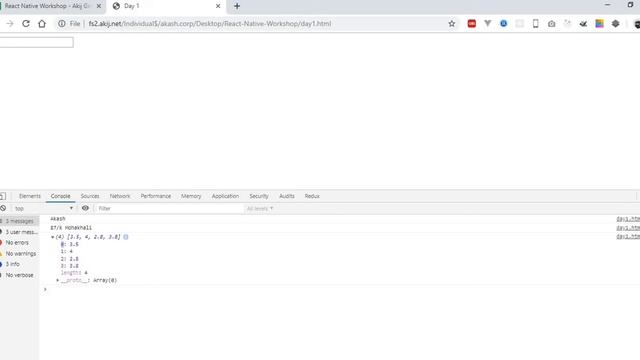Screen dimensions: 640x360
Task: Click the address bar URL
Action: coord(210,24)
